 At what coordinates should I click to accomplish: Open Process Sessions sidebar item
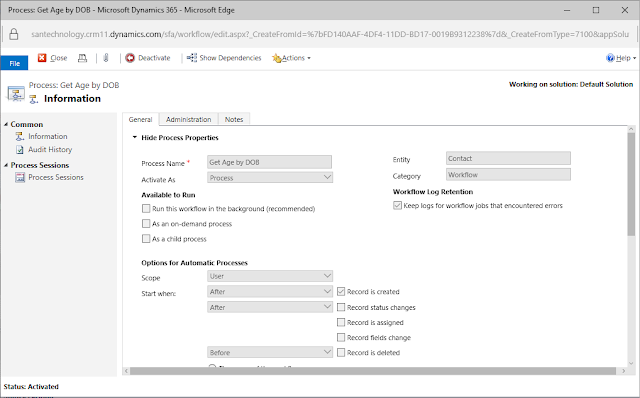pyautogui.click(x=56, y=177)
